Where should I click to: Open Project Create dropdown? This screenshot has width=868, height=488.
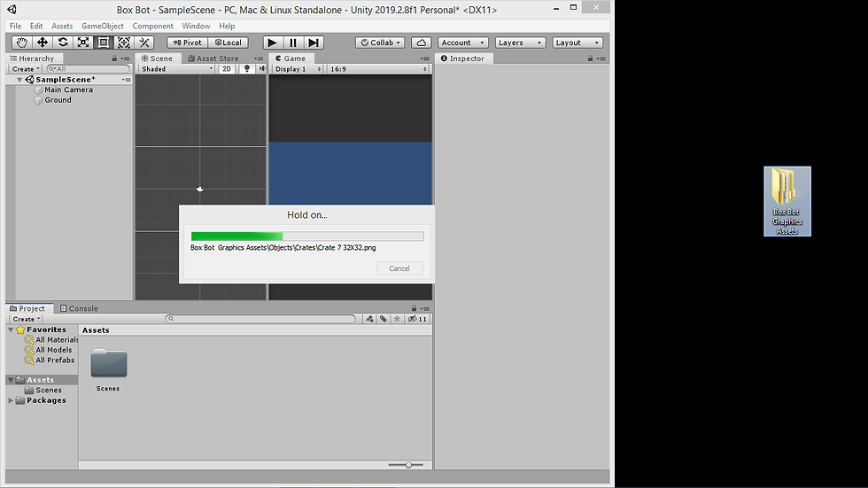[26, 319]
